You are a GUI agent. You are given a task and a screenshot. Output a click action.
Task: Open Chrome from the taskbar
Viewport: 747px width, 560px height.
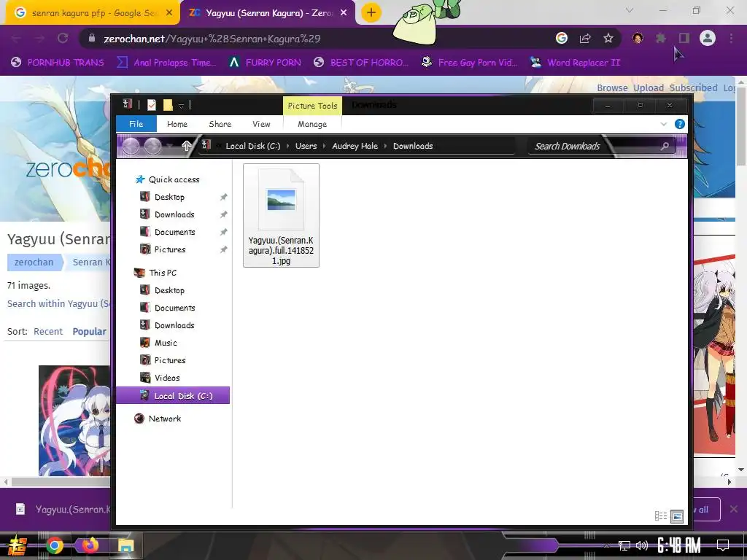point(54,545)
